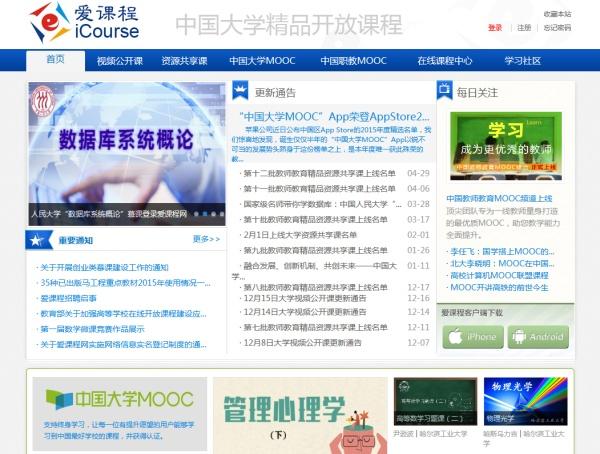Open 第一届数学微课竞赛作品展示
This screenshot has width=600, height=454.
pyautogui.click(x=92, y=329)
